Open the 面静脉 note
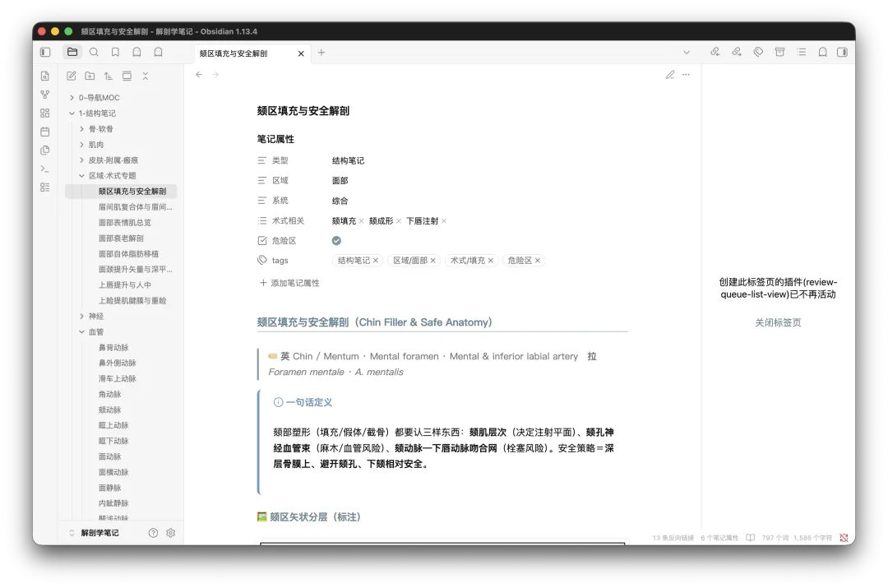This screenshot has height=588, width=888. click(109, 488)
